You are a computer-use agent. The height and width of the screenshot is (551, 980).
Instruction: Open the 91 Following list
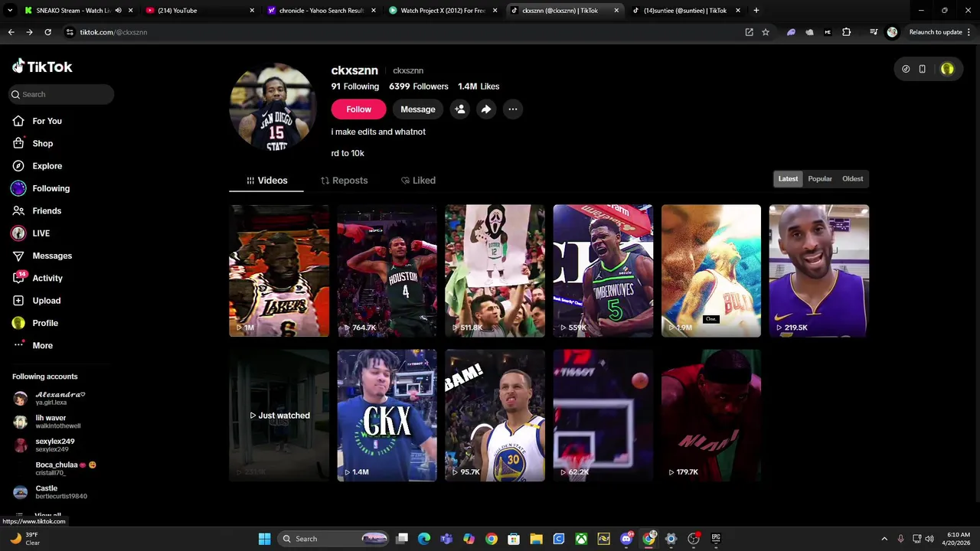click(355, 86)
